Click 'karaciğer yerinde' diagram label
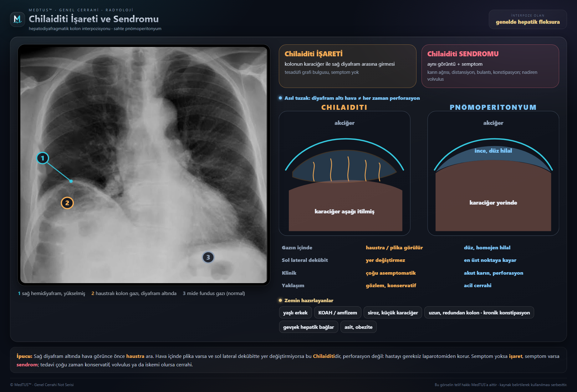Image resolution: width=577 pixels, height=392 pixels. tap(493, 203)
